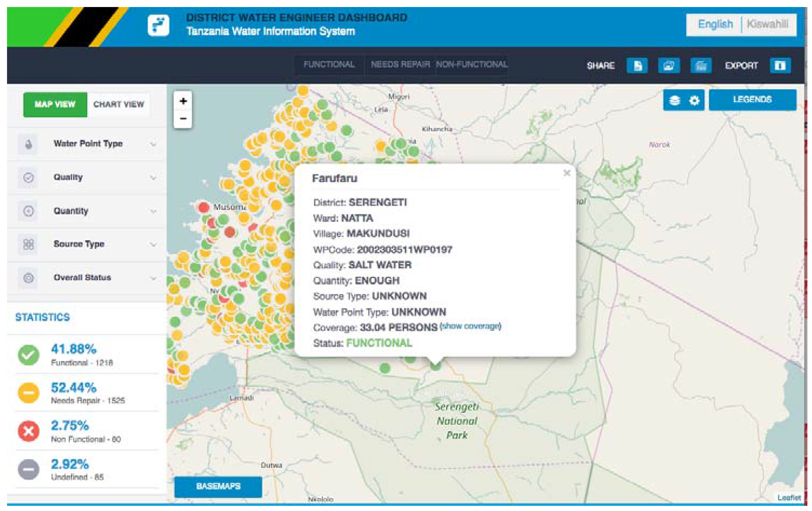Select the MAP VIEW tab
The width and height of the screenshot is (812, 511).
point(55,104)
